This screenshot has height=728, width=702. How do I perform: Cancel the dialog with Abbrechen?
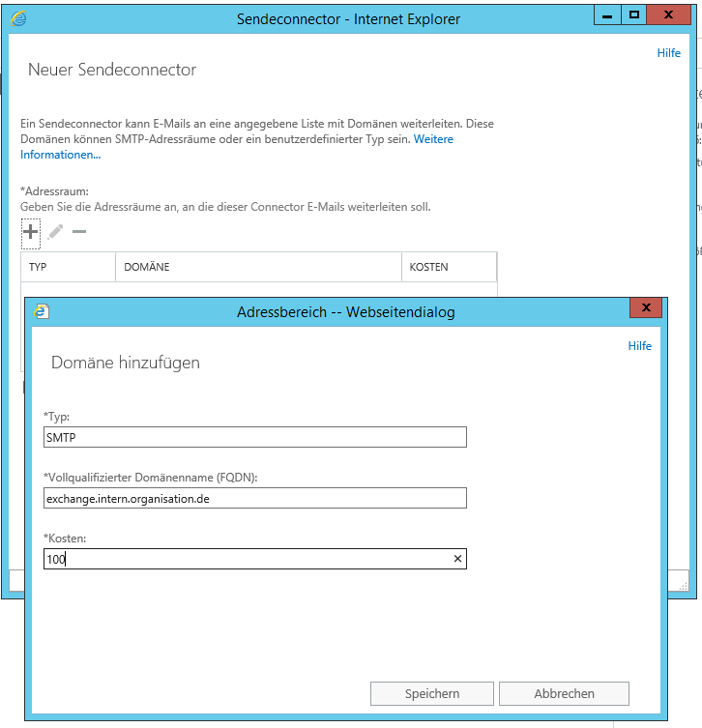point(565,693)
